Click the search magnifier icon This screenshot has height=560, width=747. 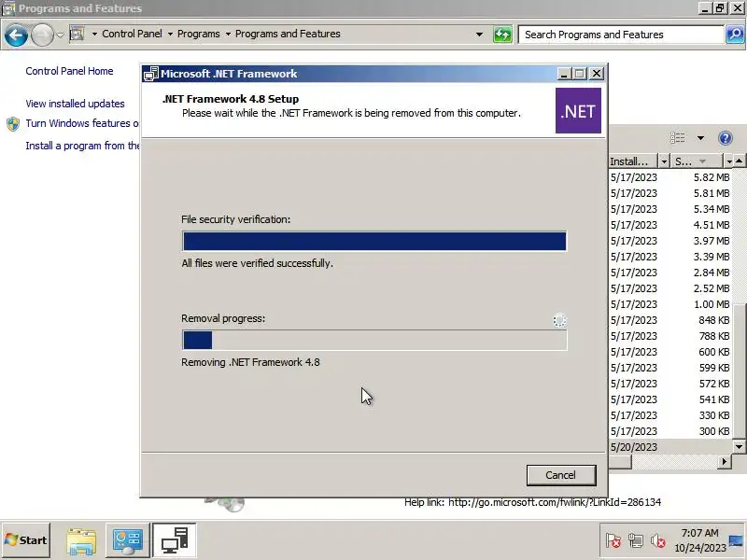pos(735,35)
